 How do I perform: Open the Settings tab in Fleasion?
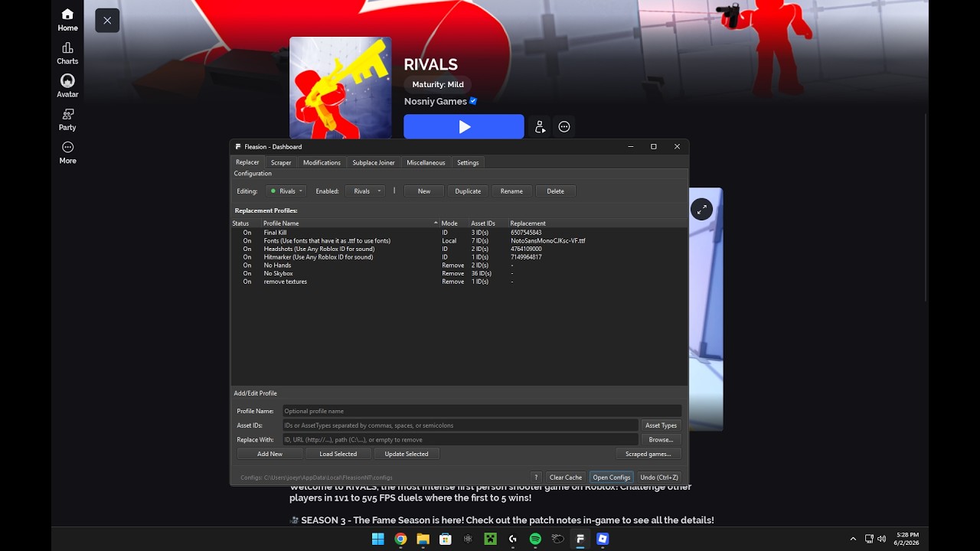(468, 162)
